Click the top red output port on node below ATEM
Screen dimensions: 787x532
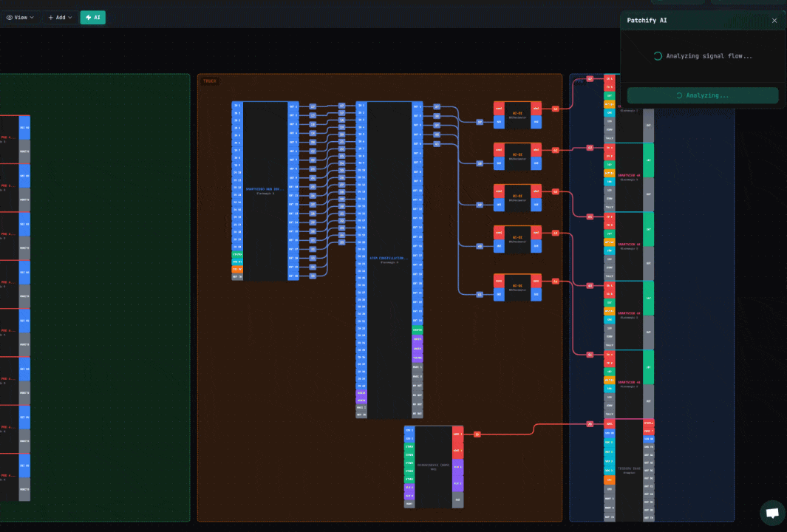[x=457, y=434]
